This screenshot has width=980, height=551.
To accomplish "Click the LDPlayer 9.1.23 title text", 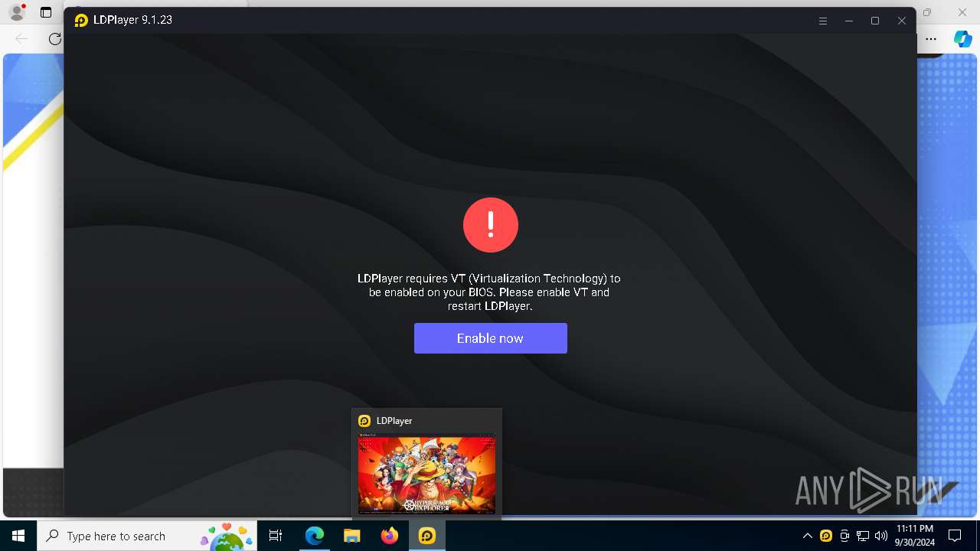I will pos(132,21).
